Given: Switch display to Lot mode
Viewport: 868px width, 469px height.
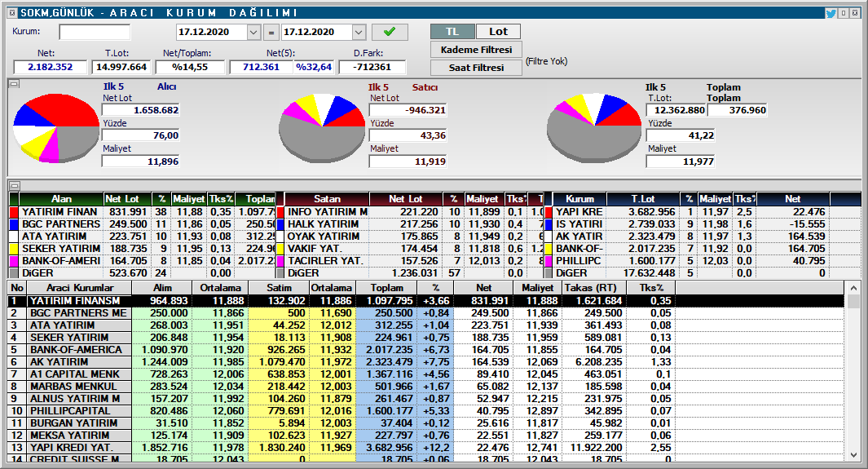Looking at the screenshot, I should (x=498, y=32).
